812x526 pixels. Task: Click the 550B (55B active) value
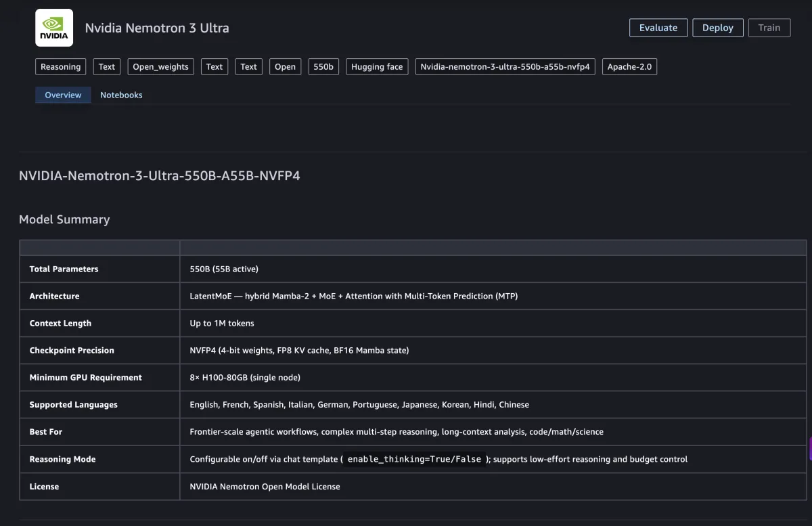[x=224, y=269]
